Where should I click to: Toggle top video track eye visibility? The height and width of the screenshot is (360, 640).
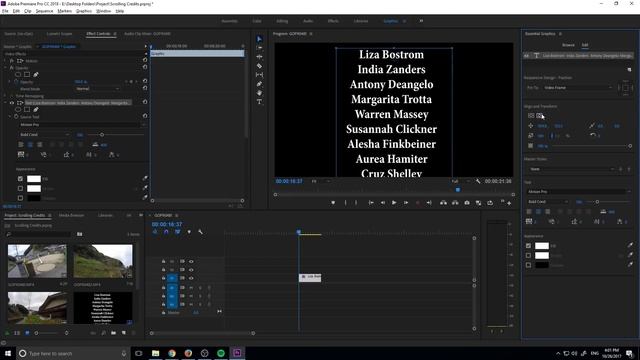tap(191, 261)
